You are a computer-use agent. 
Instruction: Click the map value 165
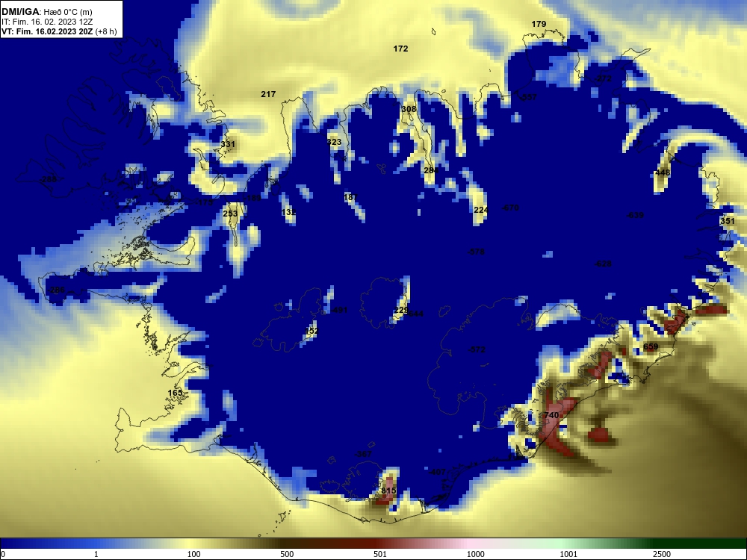coord(176,393)
